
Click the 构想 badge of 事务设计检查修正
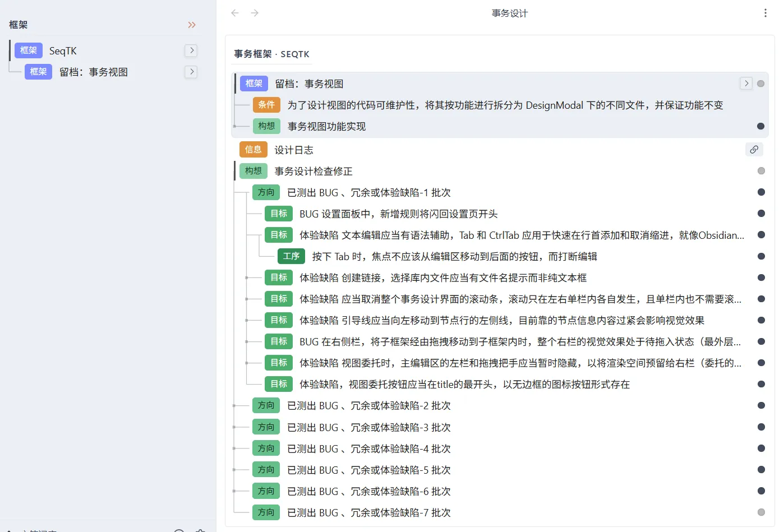tap(253, 171)
